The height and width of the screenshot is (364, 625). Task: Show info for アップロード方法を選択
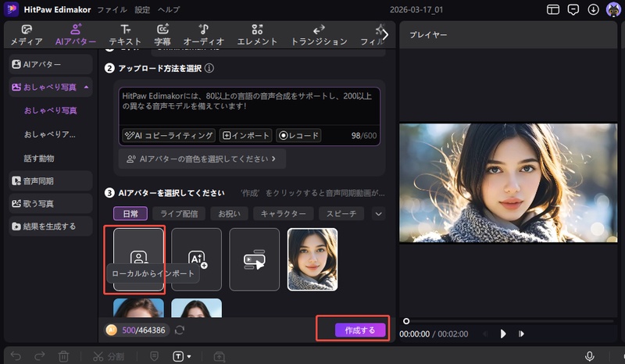tap(209, 68)
